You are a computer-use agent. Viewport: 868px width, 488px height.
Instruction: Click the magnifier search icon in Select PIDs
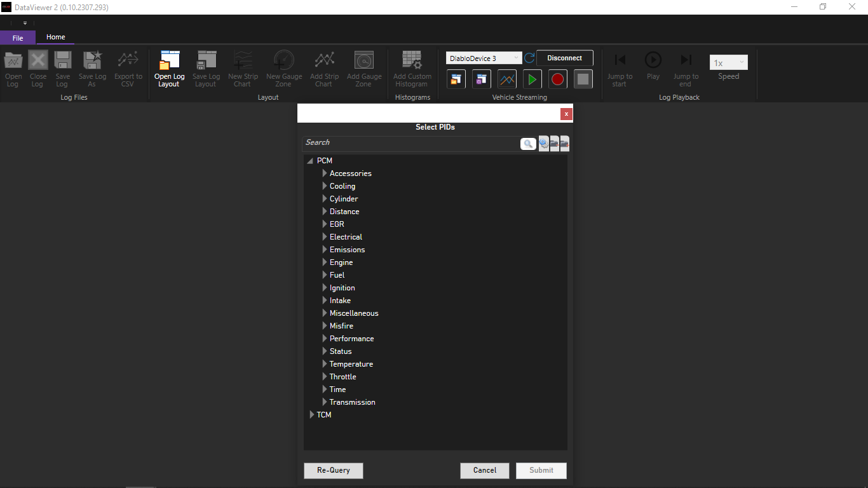[528, 144]
